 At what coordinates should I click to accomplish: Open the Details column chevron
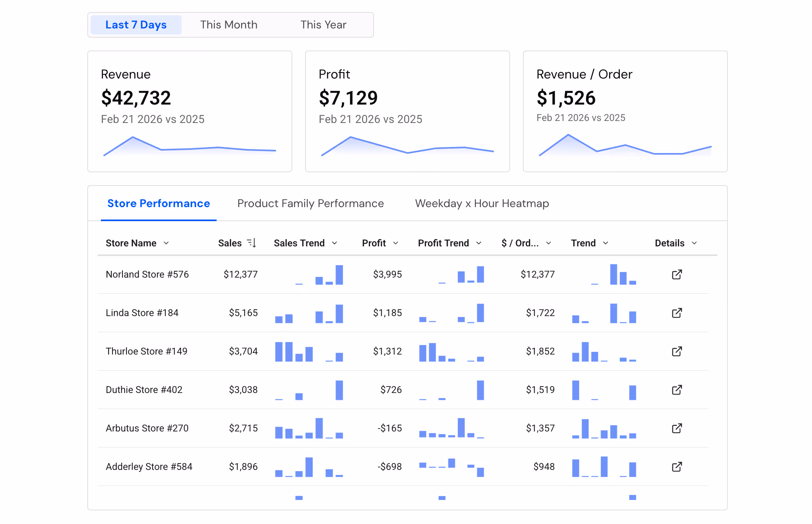(x=694, y=243)
